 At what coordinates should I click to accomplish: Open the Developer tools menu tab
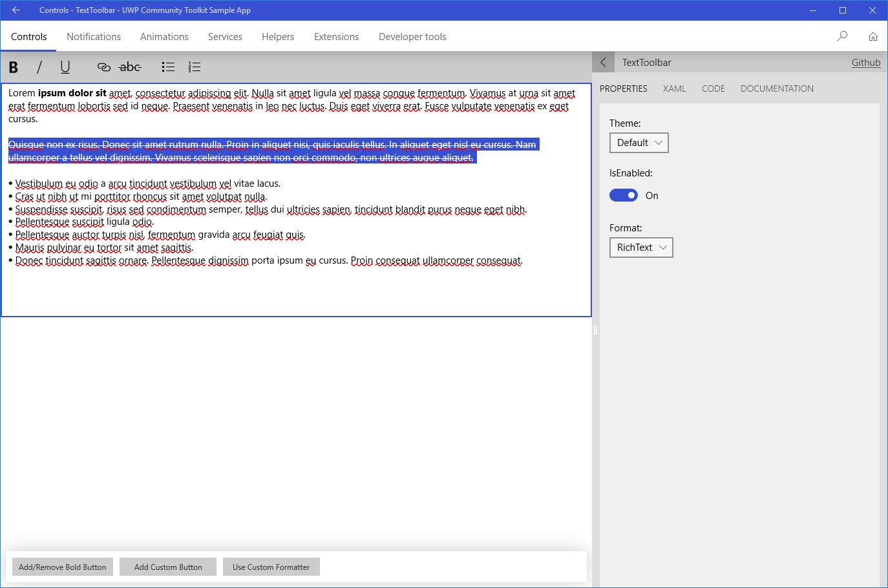tap(412, 37)
